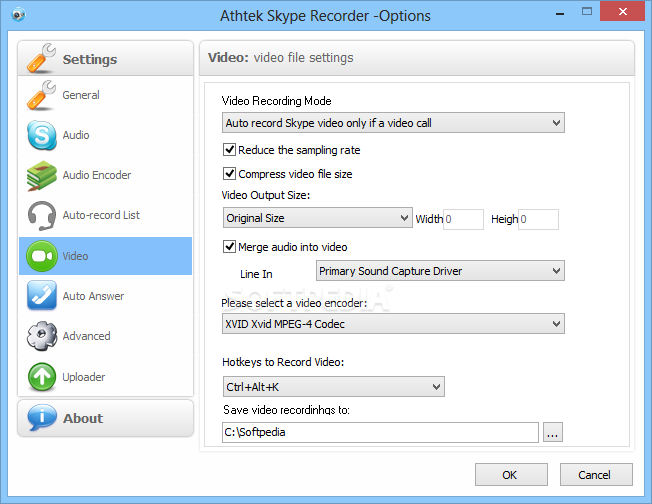The image size is (652, 504).
Task: Select the Auto Answer section
Action: coord(106,296)
